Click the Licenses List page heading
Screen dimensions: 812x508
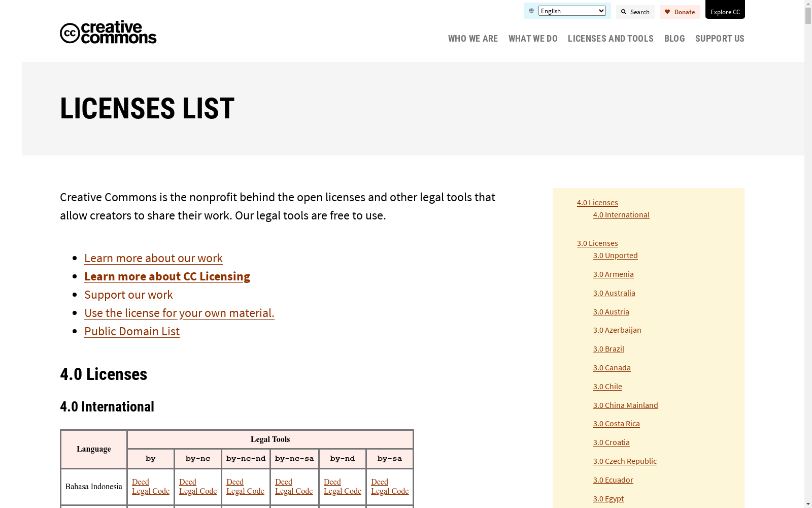[x=147, y=108]
